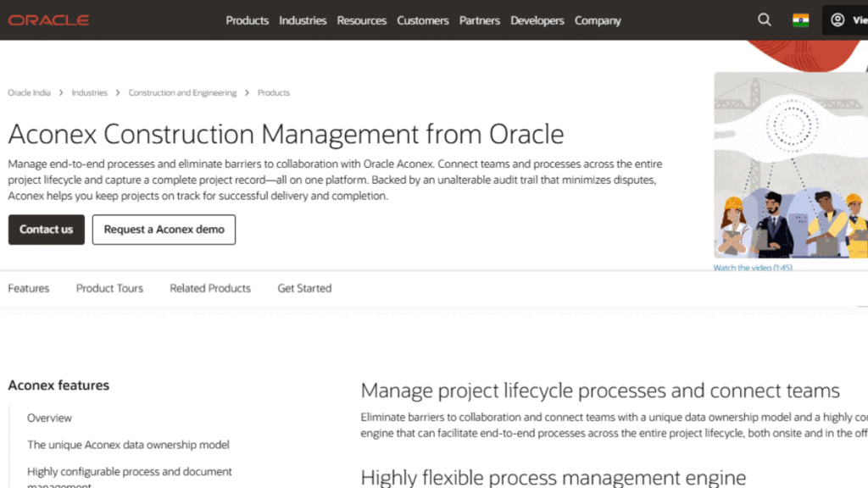Open the Industries menu
This screenshot has width=868, height=488.
tap(303, 20)
